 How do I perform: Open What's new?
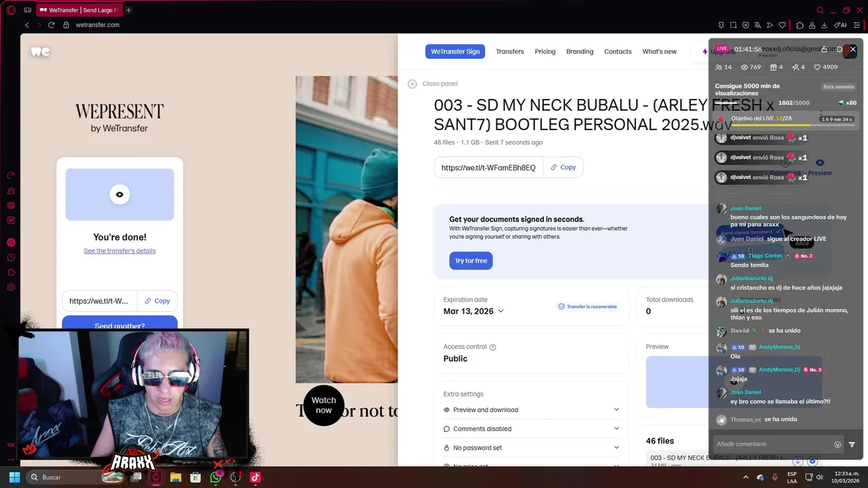(659, 52)
